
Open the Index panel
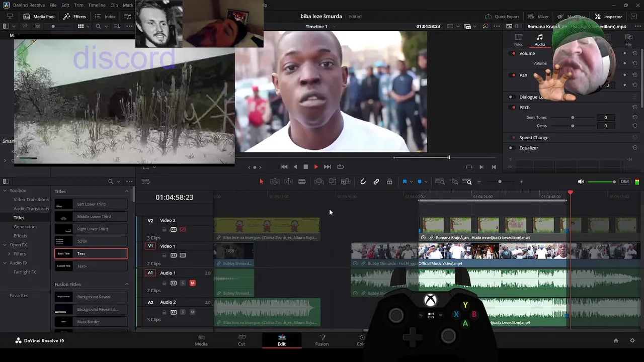pos(105,17)
